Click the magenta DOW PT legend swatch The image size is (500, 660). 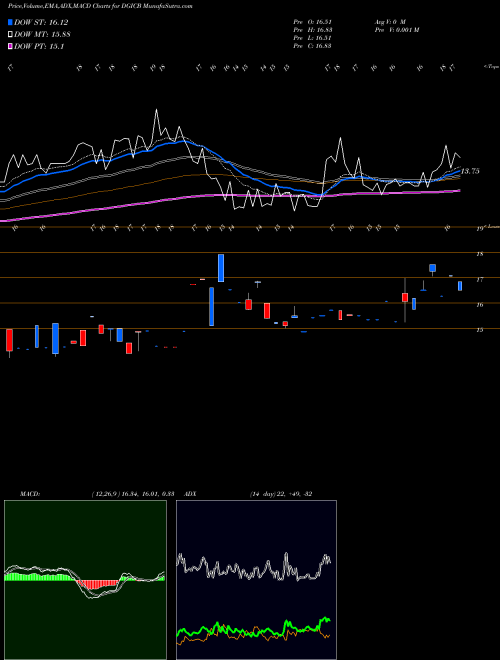pyautogui.click(x=10, y=46)
